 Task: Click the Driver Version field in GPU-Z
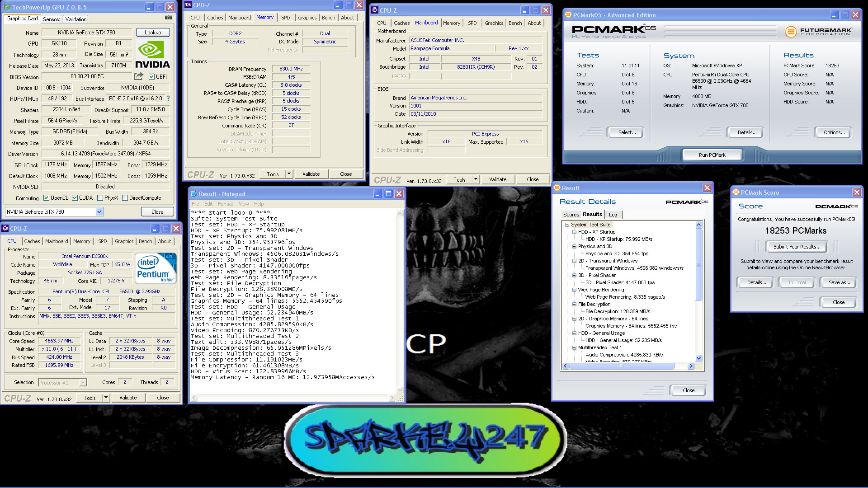106,154
